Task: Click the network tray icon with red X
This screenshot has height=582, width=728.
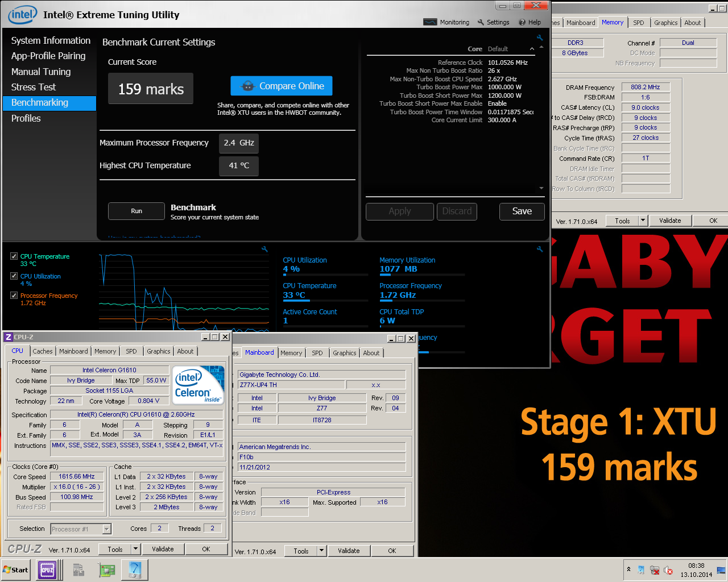Action: click(655, 570)
